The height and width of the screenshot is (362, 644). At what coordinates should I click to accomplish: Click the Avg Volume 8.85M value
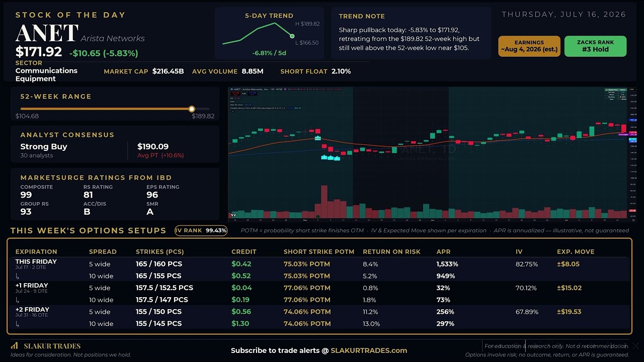point(252,71)
